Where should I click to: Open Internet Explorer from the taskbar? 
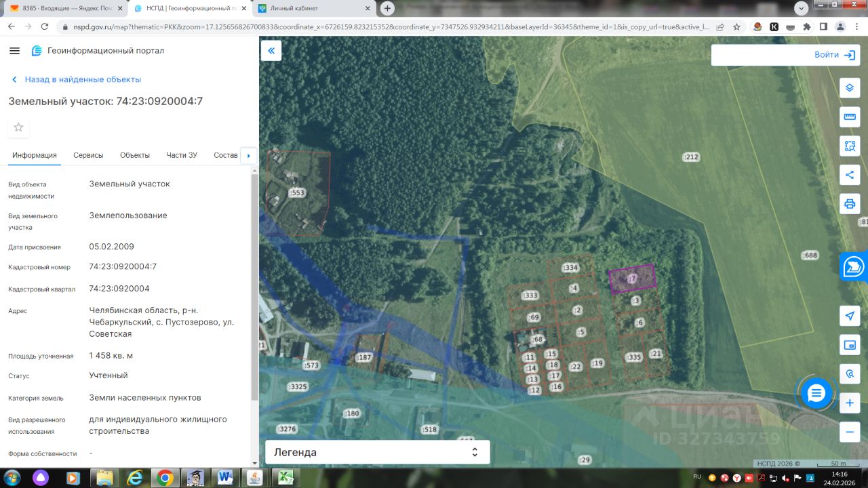135,478
